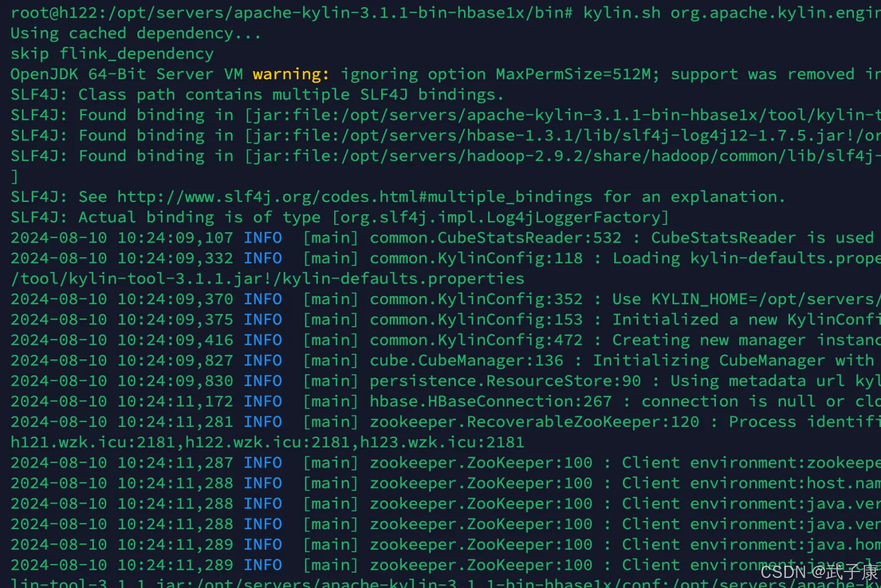Select the 'Using cached dependency...' line
This screenshot has width=881, height=588.
pos(136,33)
